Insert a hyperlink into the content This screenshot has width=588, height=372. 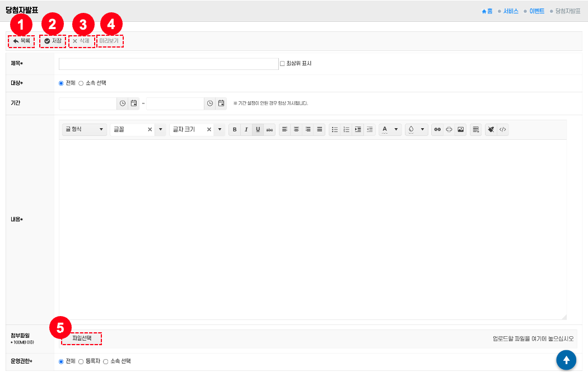[437, 129]
